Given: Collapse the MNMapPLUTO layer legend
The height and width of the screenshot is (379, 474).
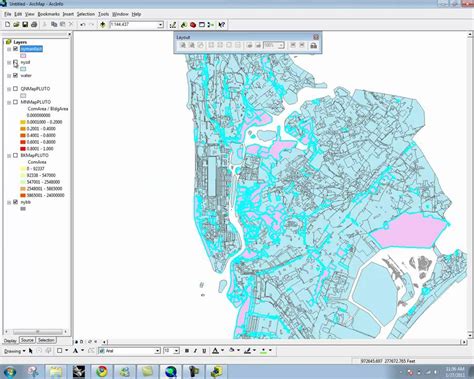Looking at the screenshot, I should click(9, 102).
